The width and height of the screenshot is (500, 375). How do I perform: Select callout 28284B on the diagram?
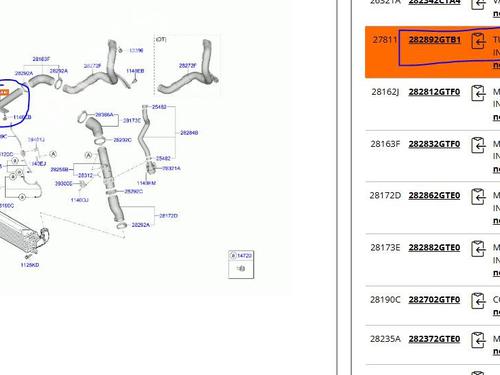(x=189, y=133)
